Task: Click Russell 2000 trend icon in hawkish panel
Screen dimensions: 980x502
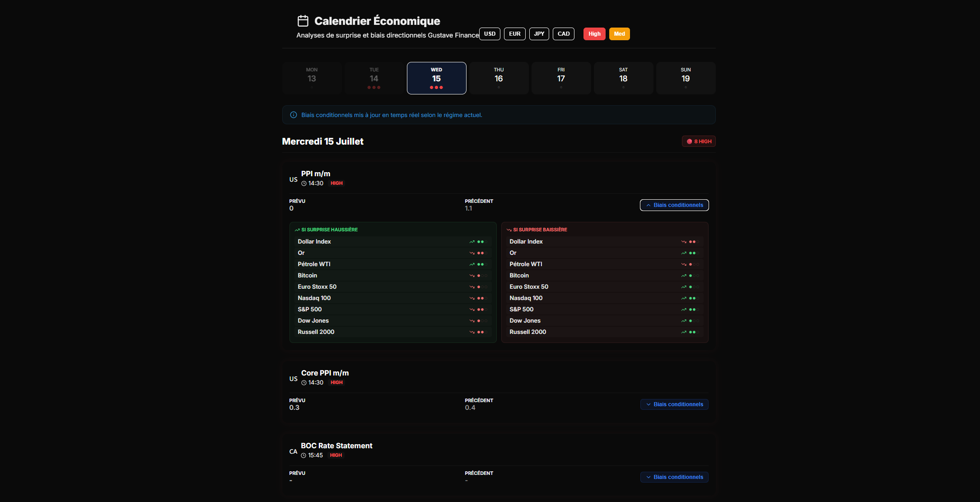Action: [x=472, y=332]
